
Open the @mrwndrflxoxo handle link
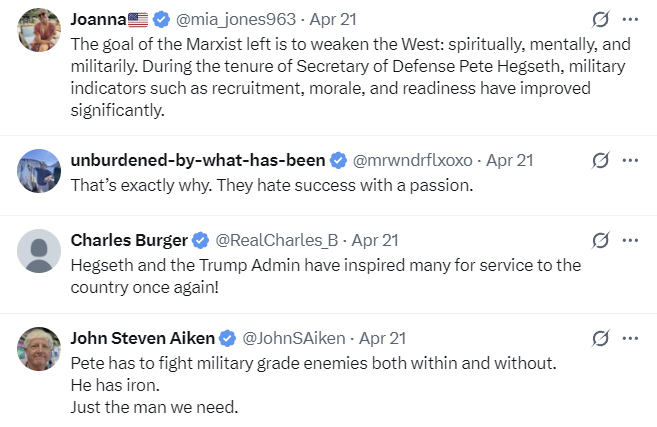(x=413, y=160)
